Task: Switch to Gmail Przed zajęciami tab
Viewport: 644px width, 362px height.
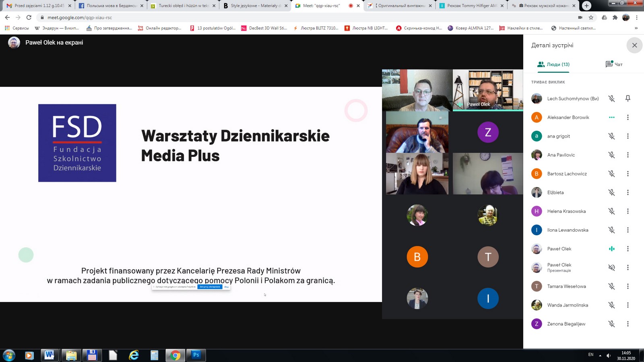Action: [39, 6]
